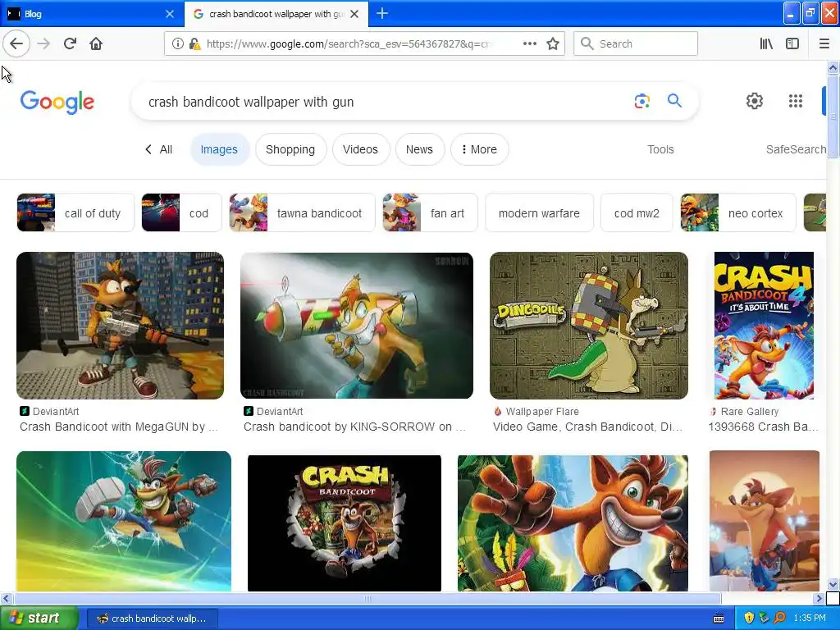This screenshot has height=630, width=840.
Task: Filter by the neo cortex chip
Action: [738, 212]
